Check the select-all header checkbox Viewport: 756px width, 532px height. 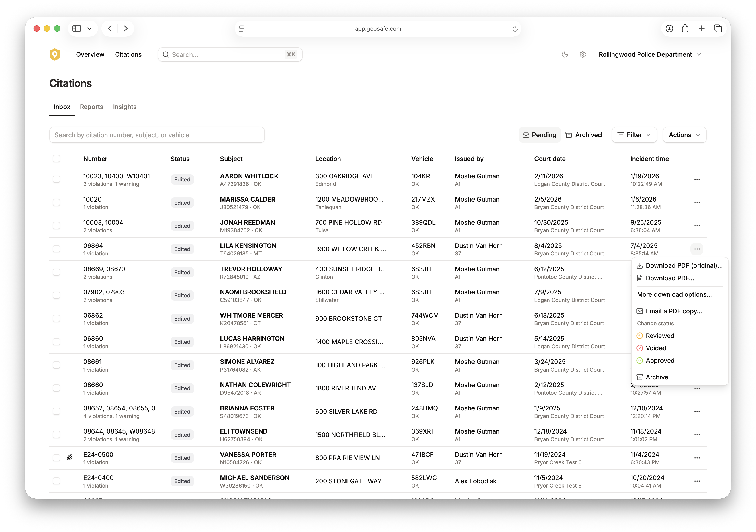click(x=57, y=159)
